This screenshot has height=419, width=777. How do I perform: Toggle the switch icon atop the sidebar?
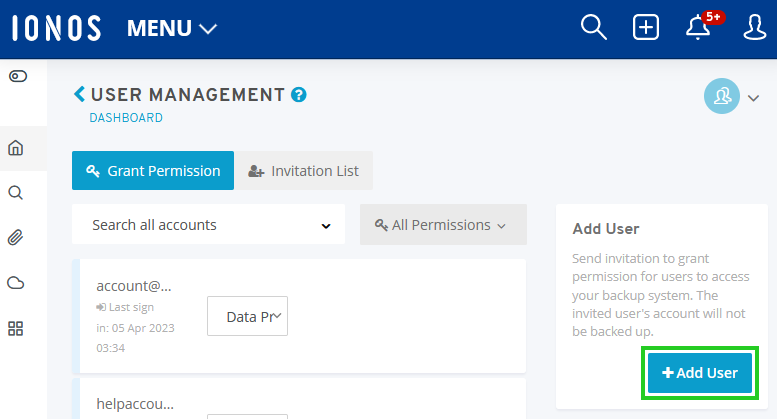coord(18,76)
